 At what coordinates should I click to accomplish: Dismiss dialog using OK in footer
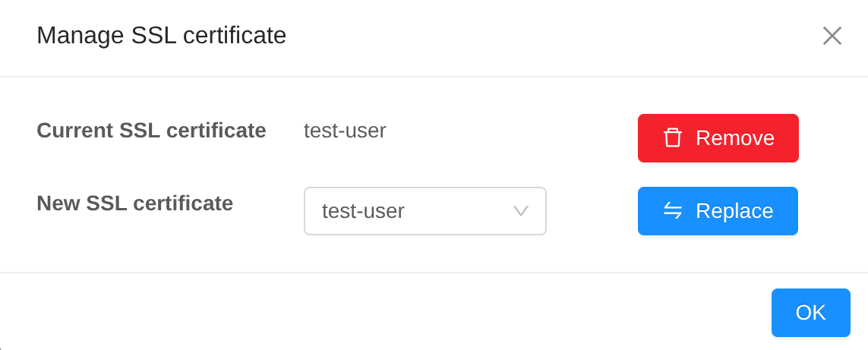click(x=810, y=313)
